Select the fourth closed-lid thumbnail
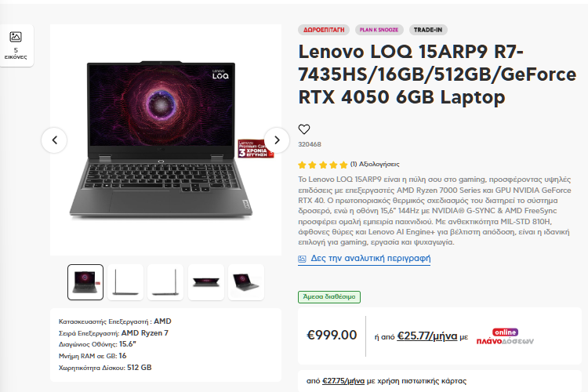The image size is (588, 392). 206,282
